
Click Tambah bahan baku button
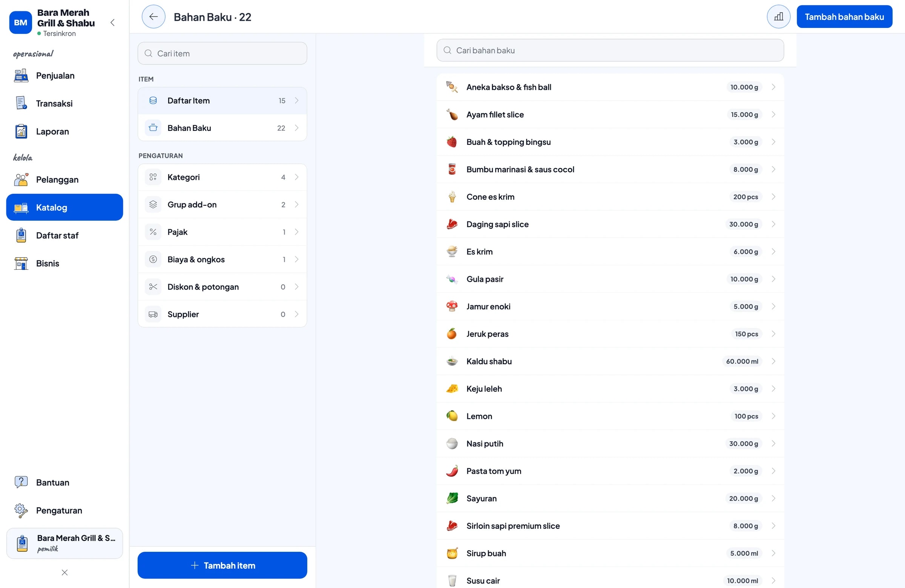(844, 17)
